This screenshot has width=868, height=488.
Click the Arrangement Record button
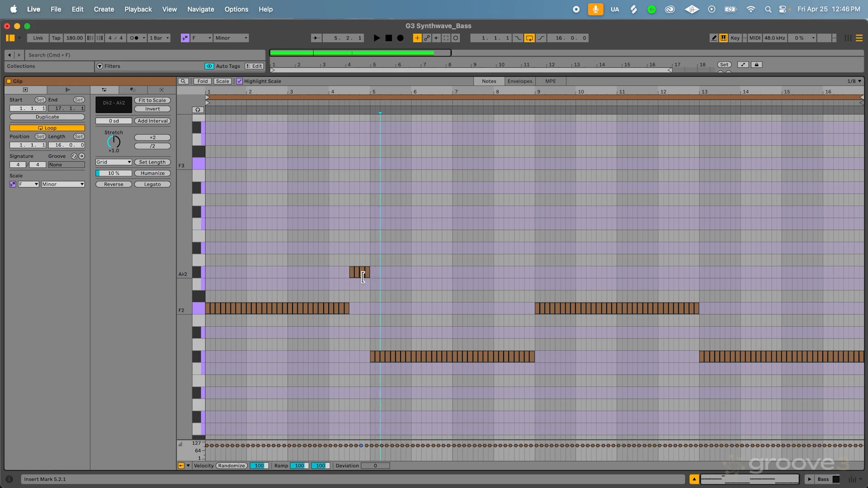click(401, 38)
